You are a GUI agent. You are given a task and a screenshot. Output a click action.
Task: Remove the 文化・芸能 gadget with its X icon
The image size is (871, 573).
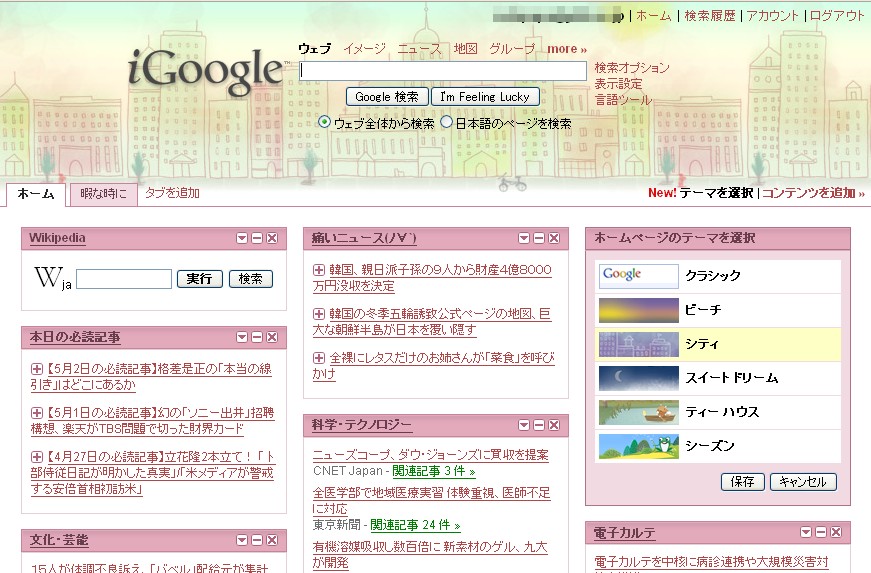[x=272, y=540]
